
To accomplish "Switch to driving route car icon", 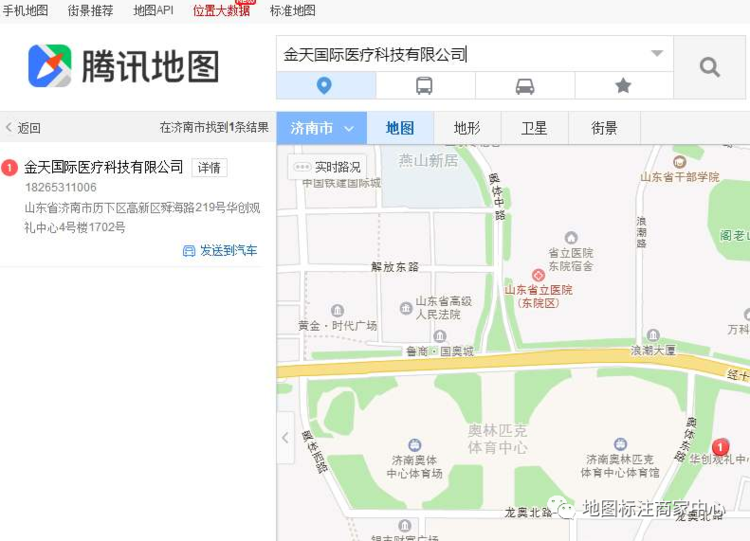I will pos(525,86).
